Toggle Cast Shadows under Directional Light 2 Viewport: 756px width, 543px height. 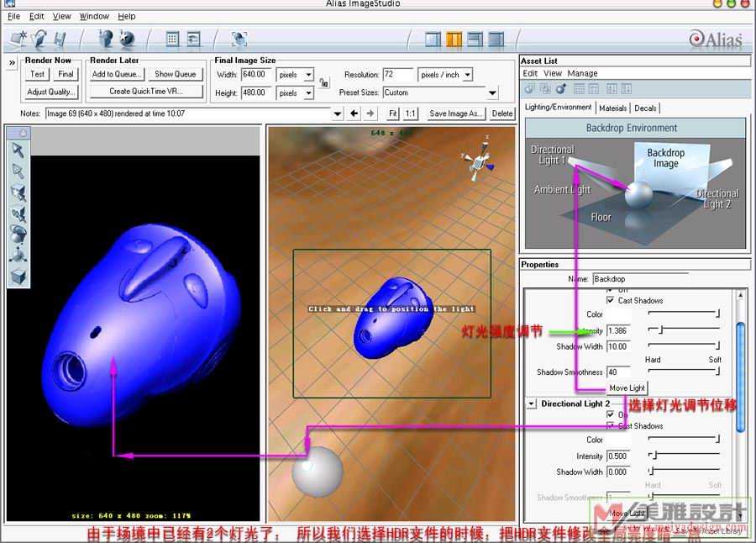coord(610,425)
